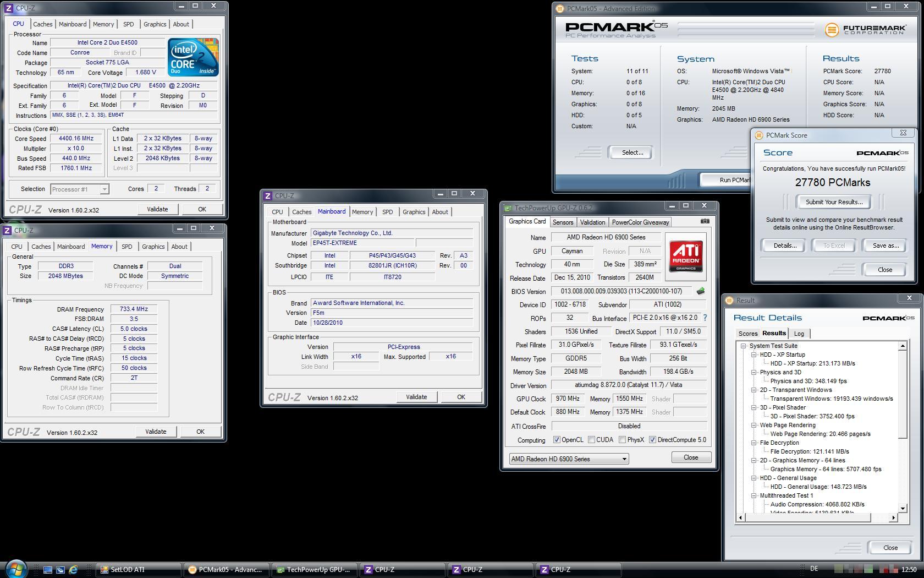Click OK in the Memory CPU-Z window
The image size is (924, 578).
(200, 432)
